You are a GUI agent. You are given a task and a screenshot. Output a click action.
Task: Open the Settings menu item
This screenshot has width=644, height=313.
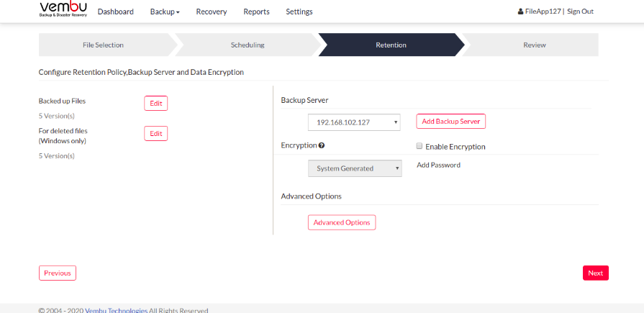point(299,12)
